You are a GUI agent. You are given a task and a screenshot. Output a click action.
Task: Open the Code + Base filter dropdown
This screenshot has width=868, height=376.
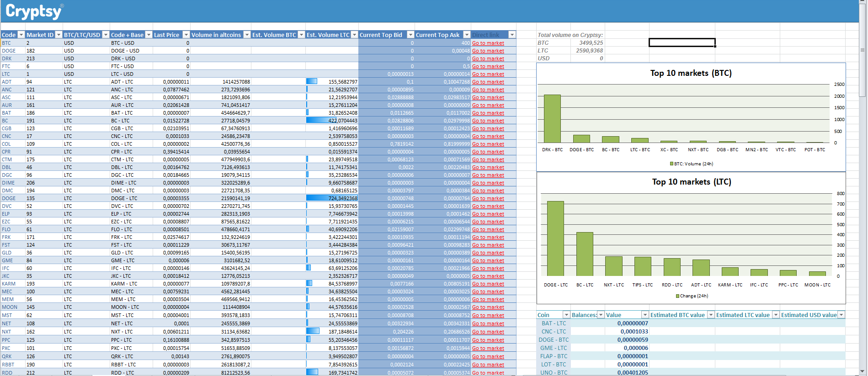[148, 35]
